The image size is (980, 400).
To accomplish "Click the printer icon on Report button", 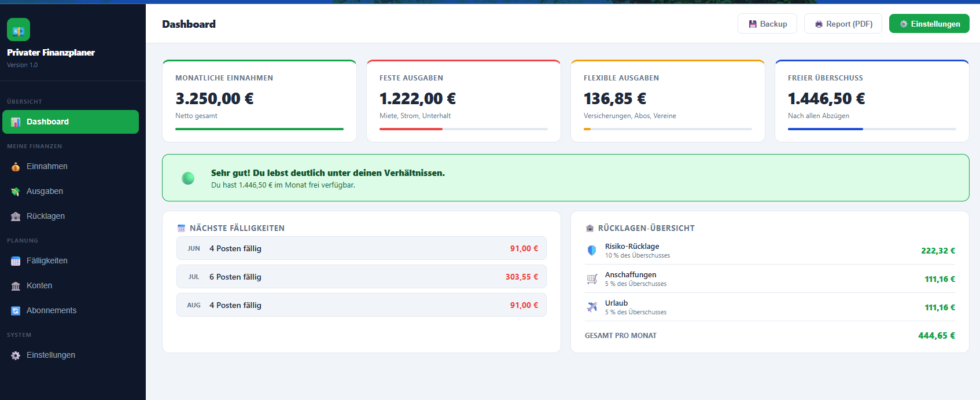I will 819,24.
